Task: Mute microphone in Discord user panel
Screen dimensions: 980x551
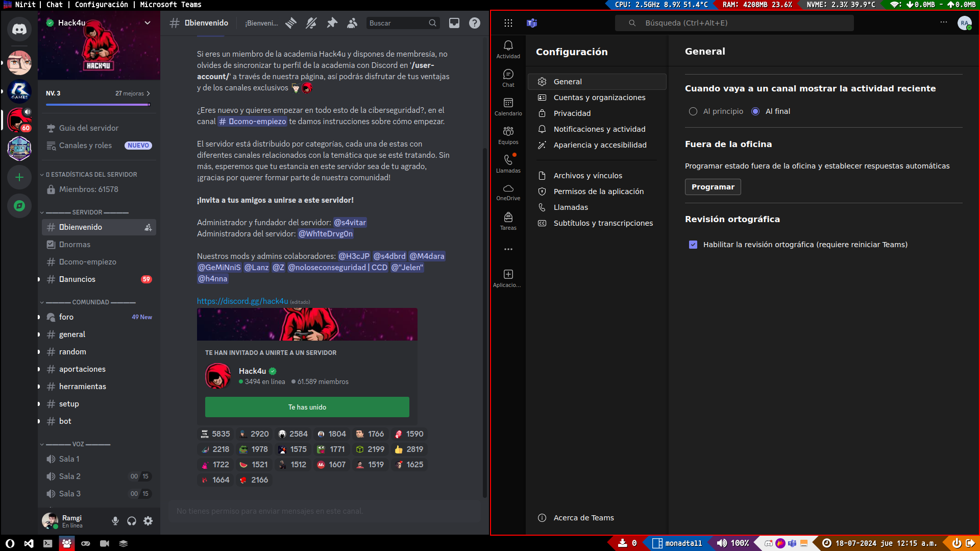Action: [x=115, y=521]
